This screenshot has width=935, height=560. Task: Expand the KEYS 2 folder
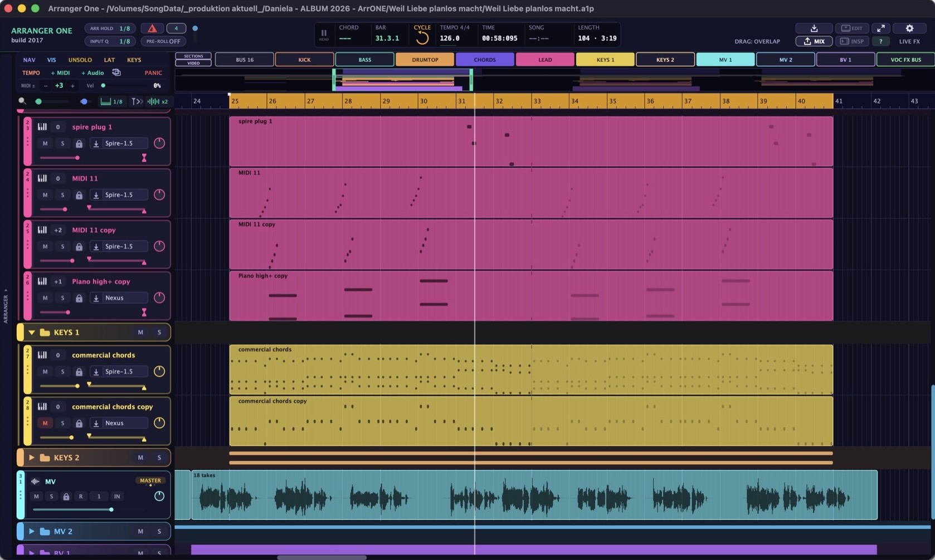(32, 458)
